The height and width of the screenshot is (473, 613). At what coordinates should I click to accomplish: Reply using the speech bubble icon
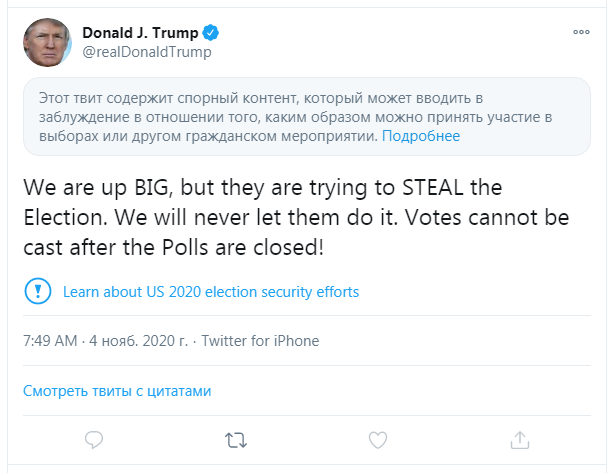(x=95, y=439)
